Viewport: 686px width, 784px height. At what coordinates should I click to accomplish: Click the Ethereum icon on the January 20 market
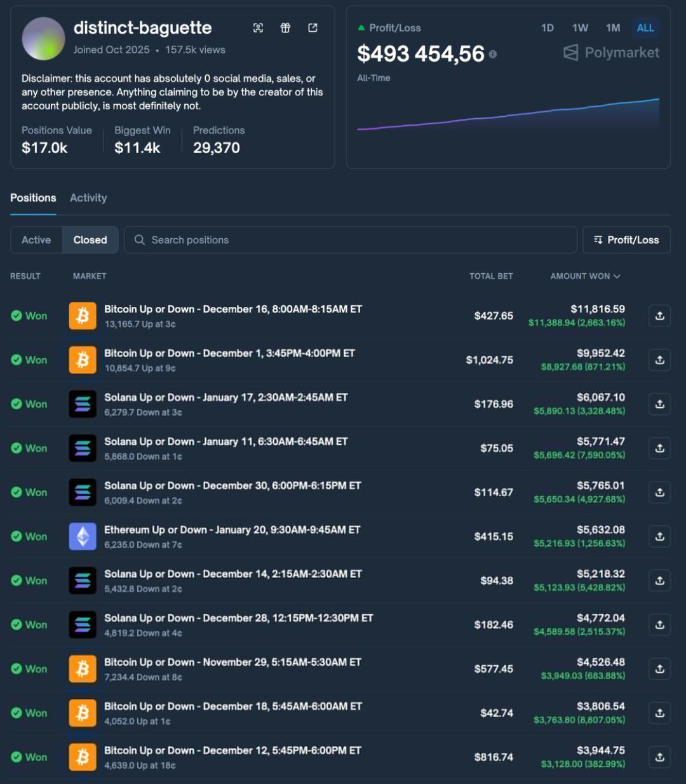click(x=82, y=536)
